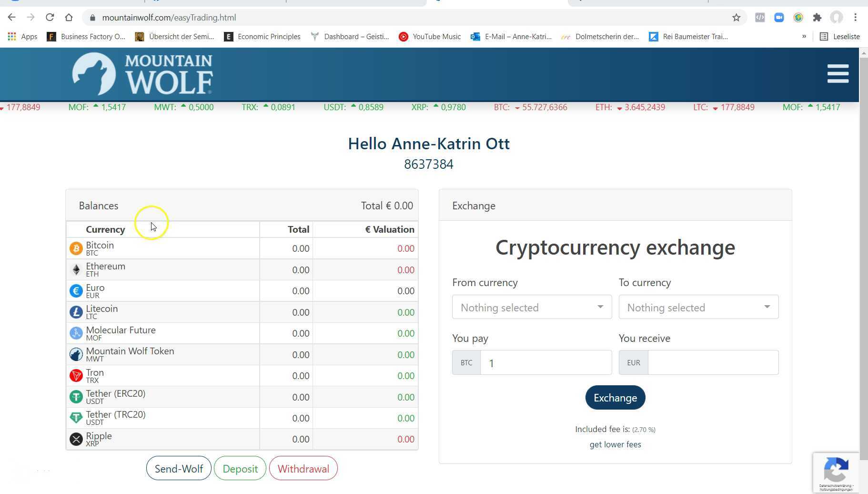
Task: Click the Litecoin currency name
Action: tap(102, 309)
